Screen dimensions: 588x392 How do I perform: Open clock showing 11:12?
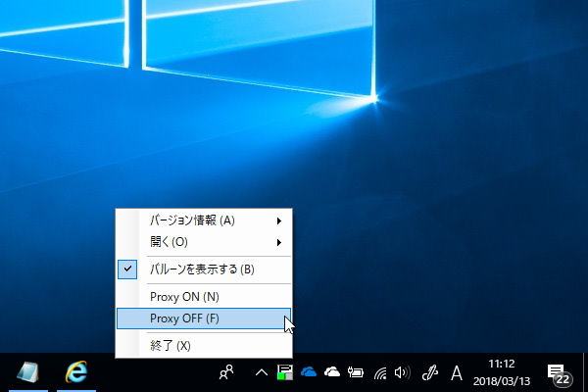(x=502, y=372)
